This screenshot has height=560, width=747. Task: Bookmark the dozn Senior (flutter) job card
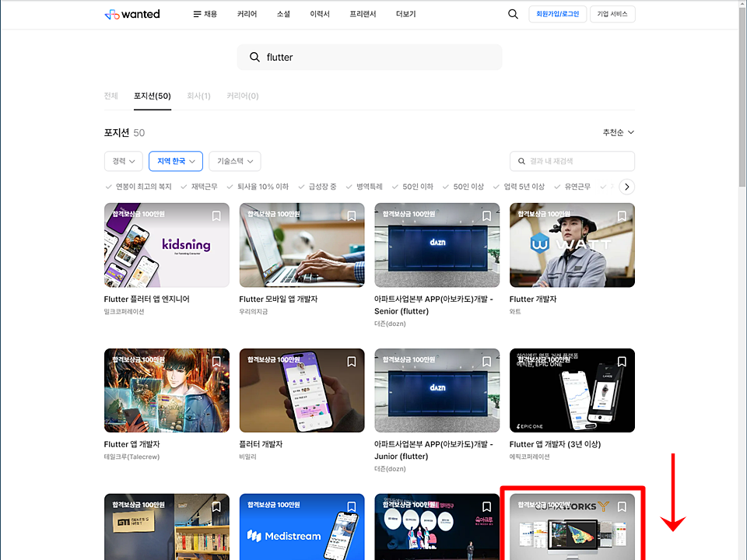(x=486, y=216)
